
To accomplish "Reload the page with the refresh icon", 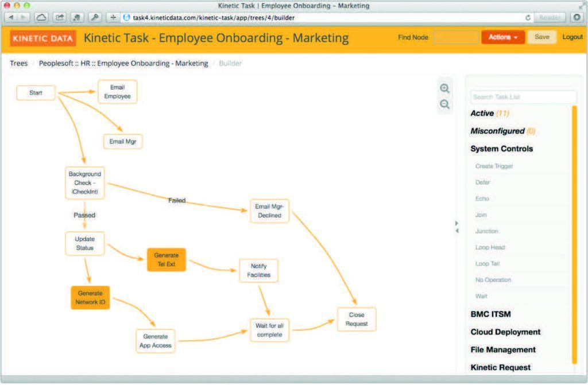I will pyautogui.click(x=528, y=18).
